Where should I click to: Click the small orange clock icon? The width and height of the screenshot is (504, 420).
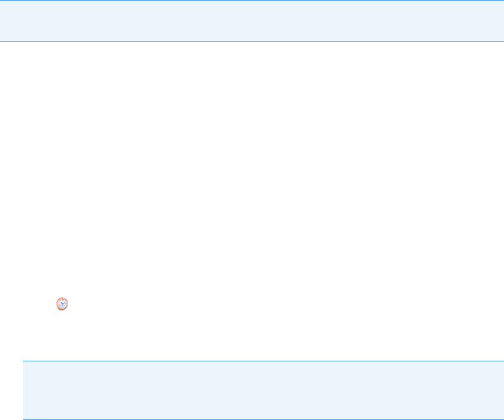[62, 304]
